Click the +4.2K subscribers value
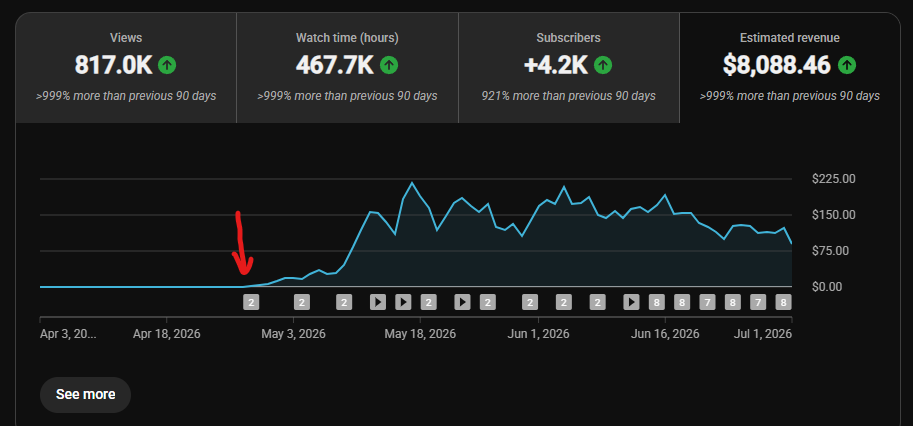This screenshot has height=426, width=913. tap(556, 65)
